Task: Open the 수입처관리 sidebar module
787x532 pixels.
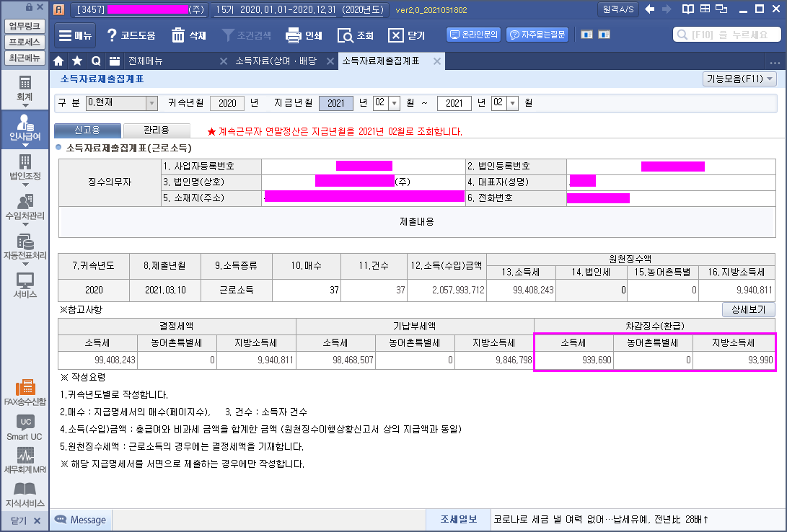Action: click(25, 210)
